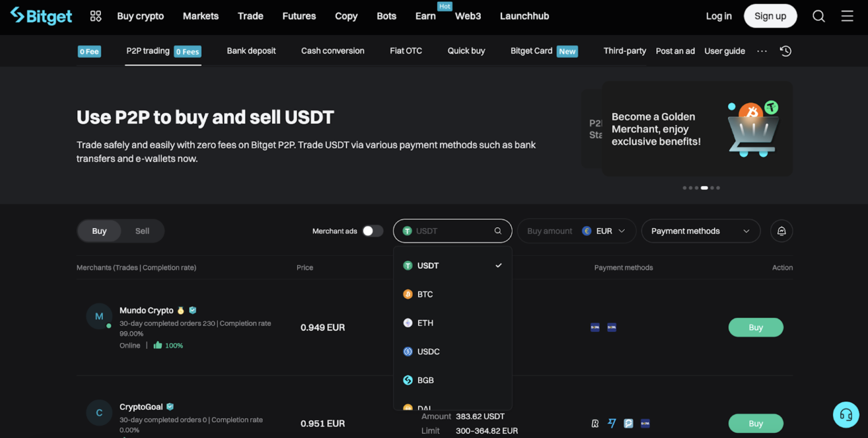Image resolution: width=868 pixels, height=438 pixels.
Task: Click SEPA icon in CryptoGoal row
Action: pos(645,423)
